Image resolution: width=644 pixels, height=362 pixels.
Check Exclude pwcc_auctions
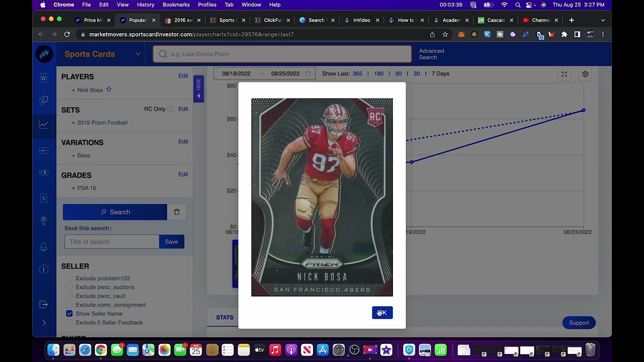(x=69, y=287)
